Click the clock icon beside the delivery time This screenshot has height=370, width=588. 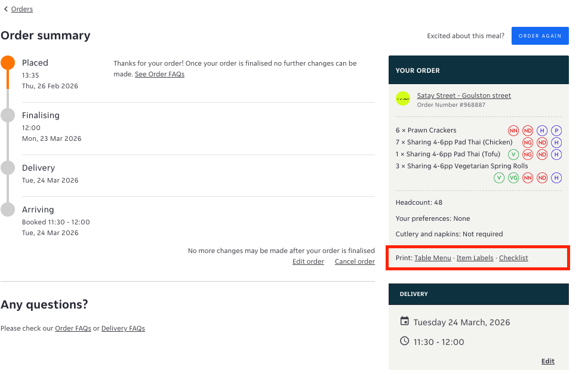click(406, 341)
